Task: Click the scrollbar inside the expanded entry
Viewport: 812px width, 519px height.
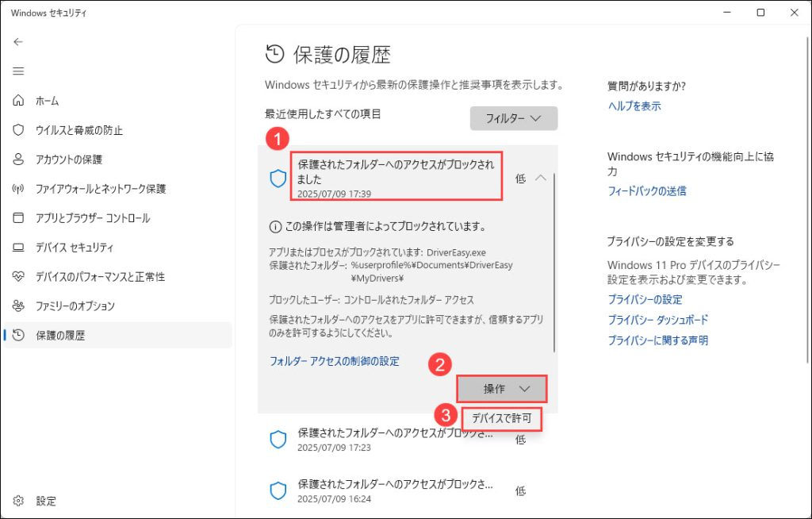Action: (554, 263)
